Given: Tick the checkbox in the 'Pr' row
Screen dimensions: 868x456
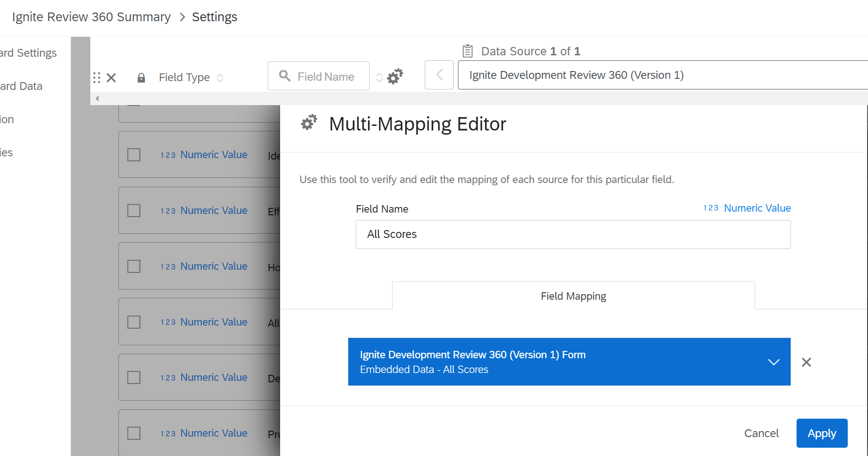Looking at the screenshot, I should click(x=134, y=433).
